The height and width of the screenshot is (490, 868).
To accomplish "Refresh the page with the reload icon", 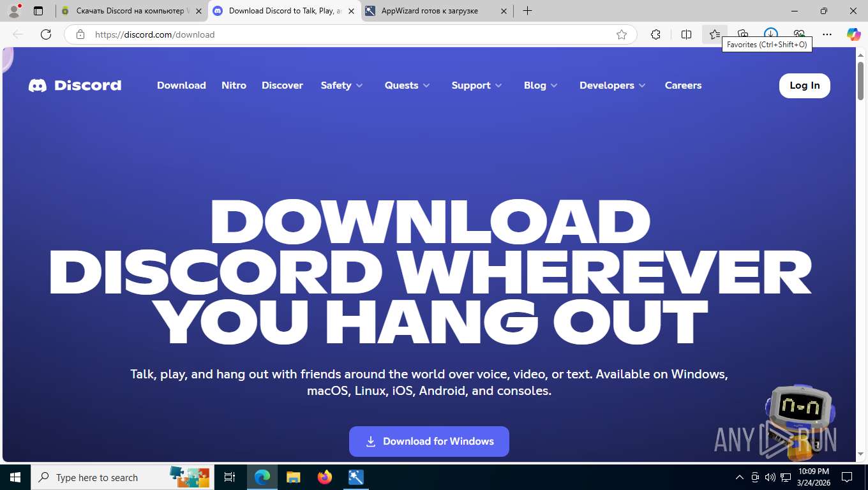I will click(x=46, y=34).
